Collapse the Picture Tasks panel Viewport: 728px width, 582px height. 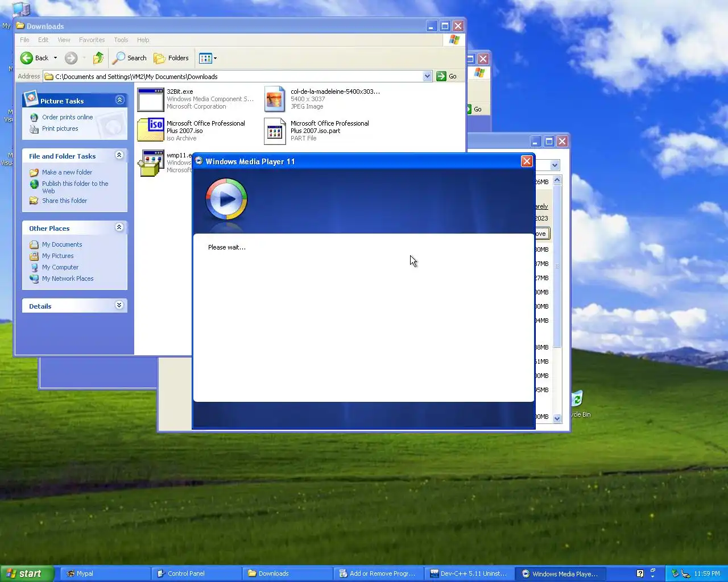click(119, 100)
